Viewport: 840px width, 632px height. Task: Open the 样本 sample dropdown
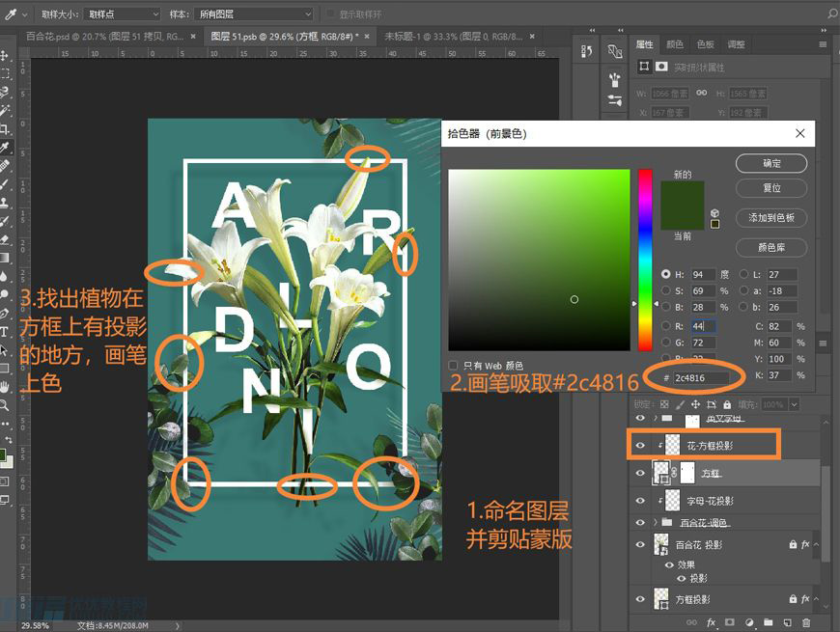pyautogui.click(x=253, y=14)
